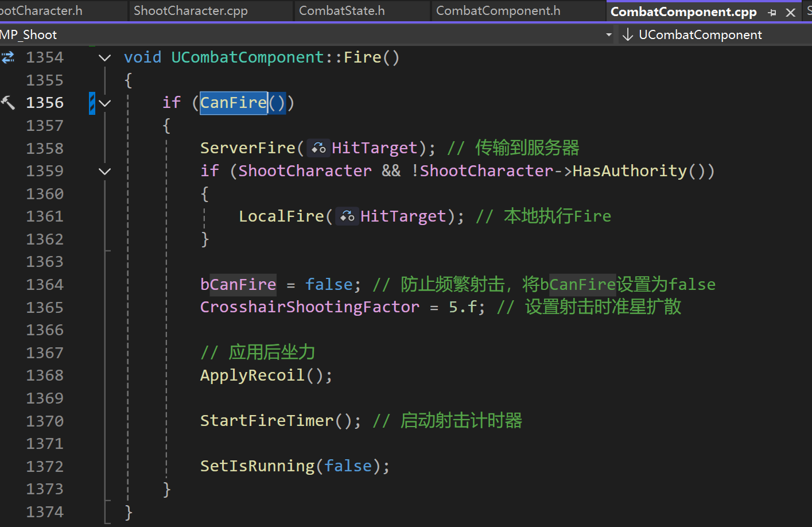Viewport: 812px width, 527px height.
Task: Click the pin icon on CombatComponent.cpp tab
Action: click(x=772, y=12)
